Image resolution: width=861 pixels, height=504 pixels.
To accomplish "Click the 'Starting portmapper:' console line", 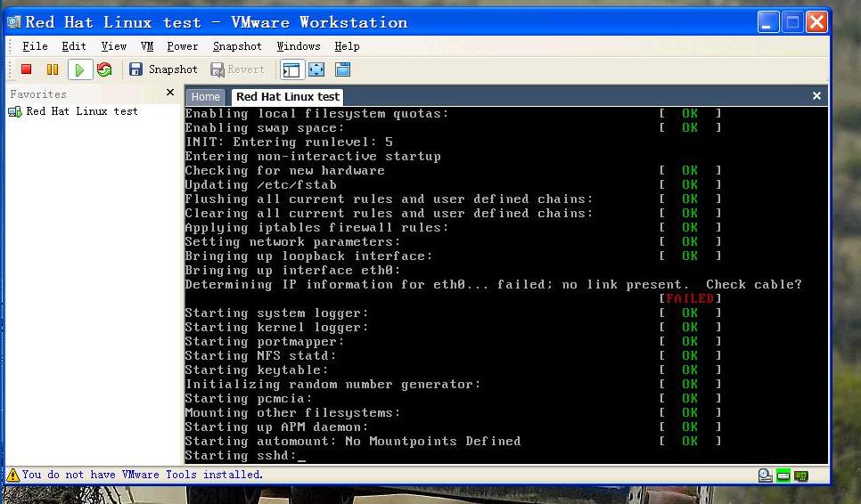I will pyautogui.click(x=265, y=341).
